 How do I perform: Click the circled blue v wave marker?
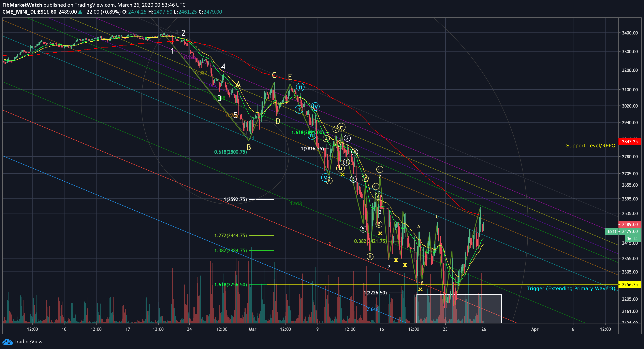point(325,178)
